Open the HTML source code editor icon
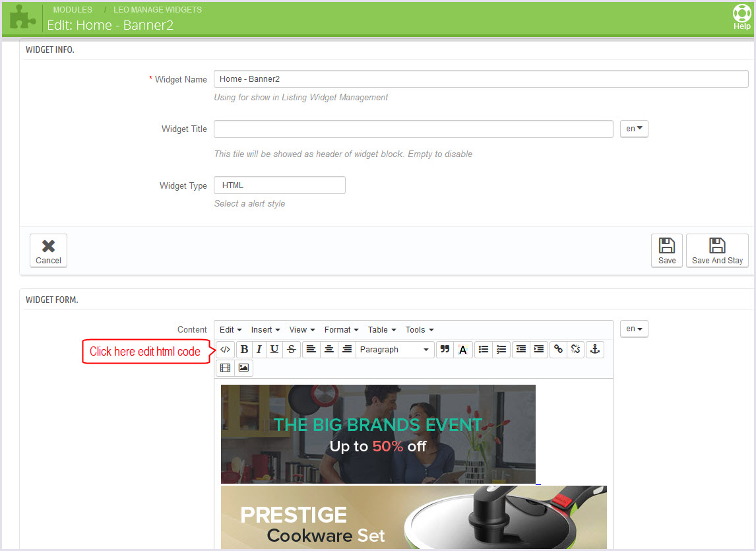 coord(225,349)
